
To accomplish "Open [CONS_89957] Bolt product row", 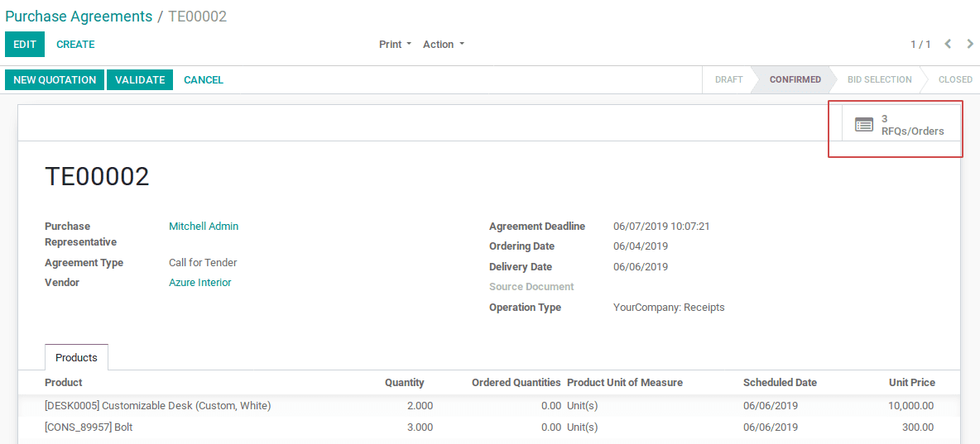I will click(489, 427).
